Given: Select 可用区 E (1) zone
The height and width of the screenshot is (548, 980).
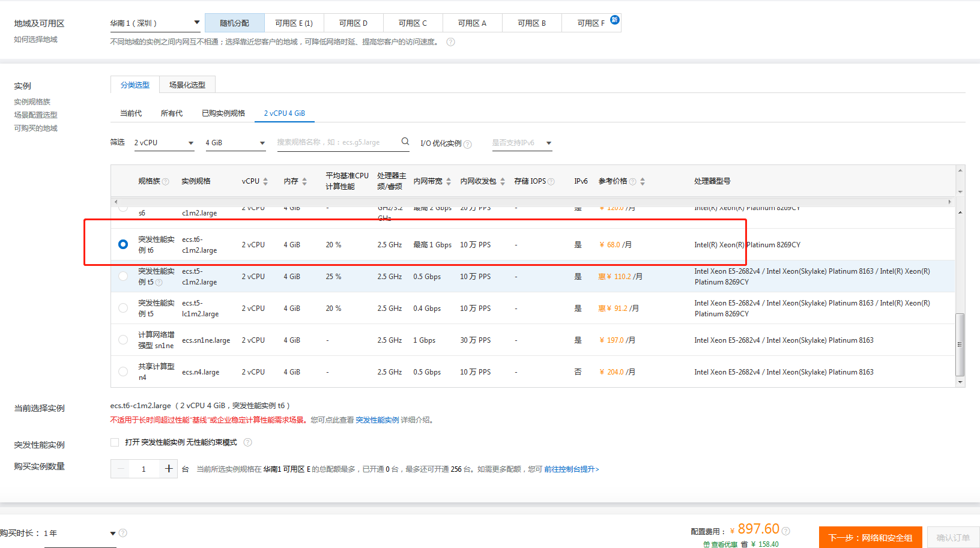Looking at the screenshot, I should (x=294, y=23).
